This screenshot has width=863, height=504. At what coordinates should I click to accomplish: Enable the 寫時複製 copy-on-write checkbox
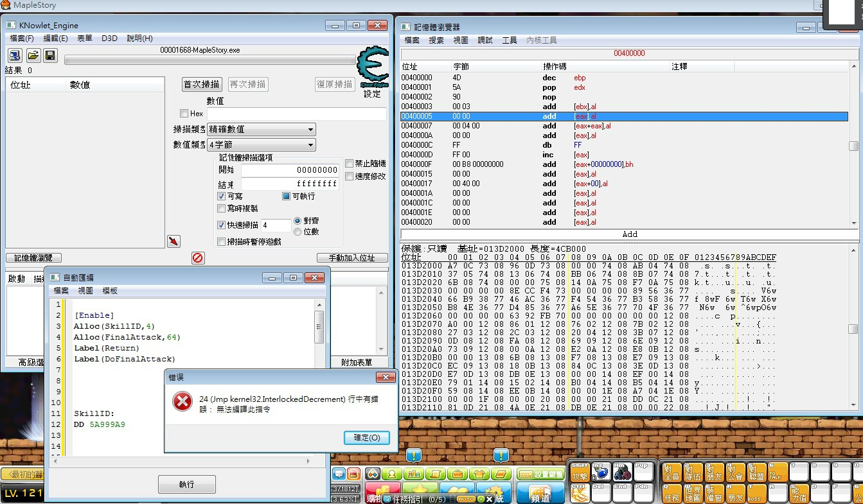coord(221,208)
